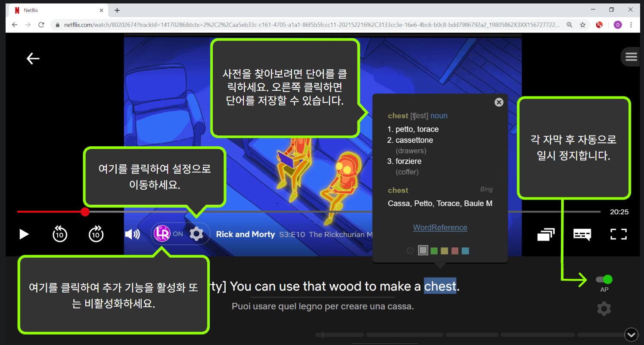Expand the subtitle list with the chevron
This screenshot has width=644, height=345.
point(631,334)
